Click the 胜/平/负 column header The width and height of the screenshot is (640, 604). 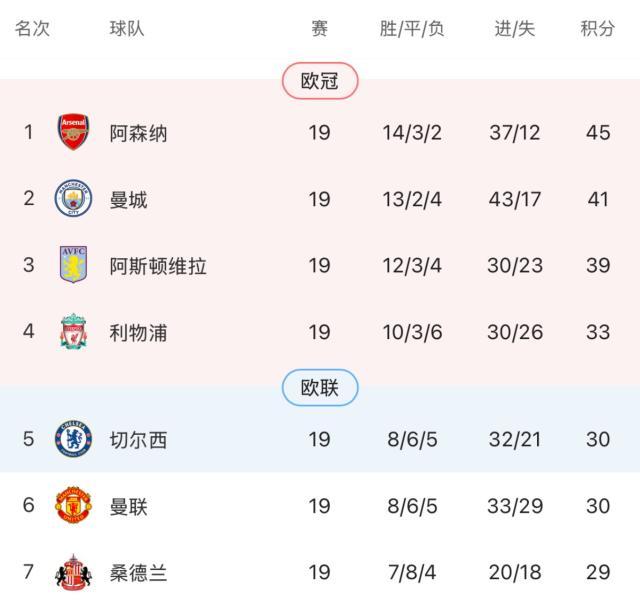pos(411,29)
